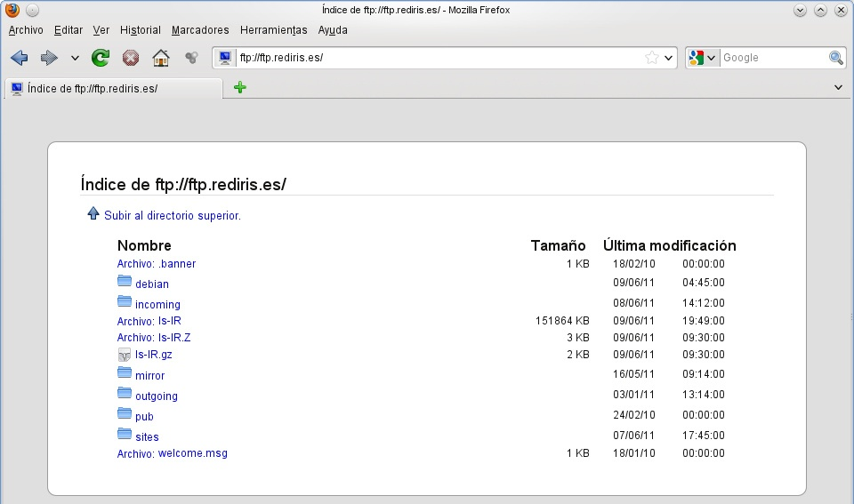Go to the Home page icon
The width and height of the screenshot is (854, 504).
[160, 58]
